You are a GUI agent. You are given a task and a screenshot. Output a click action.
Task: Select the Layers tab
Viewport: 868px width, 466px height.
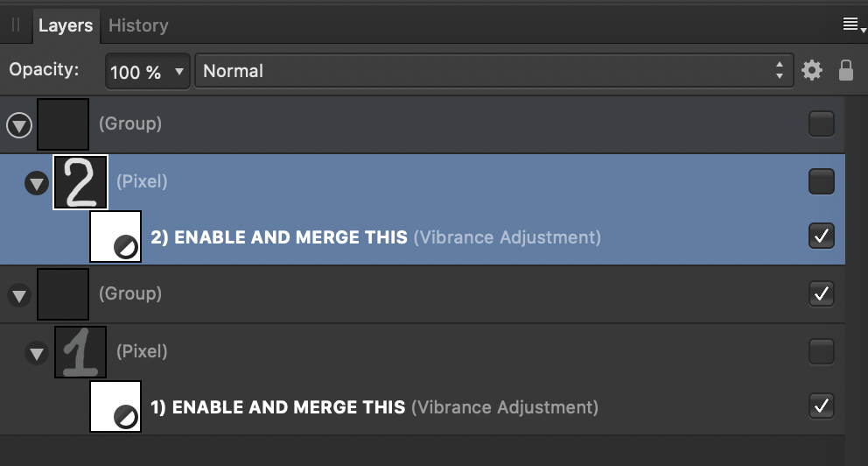click(66, 25)
